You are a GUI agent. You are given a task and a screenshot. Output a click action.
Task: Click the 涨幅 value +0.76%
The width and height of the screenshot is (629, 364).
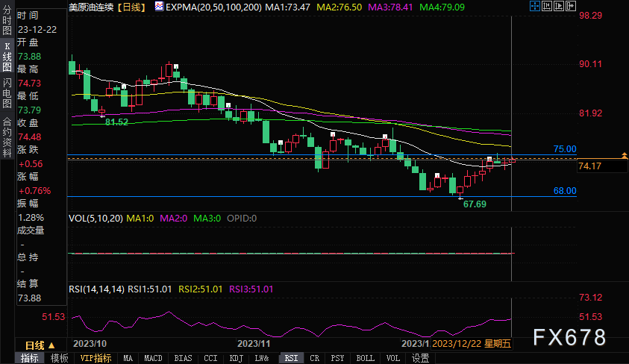(x=34, y=191)
